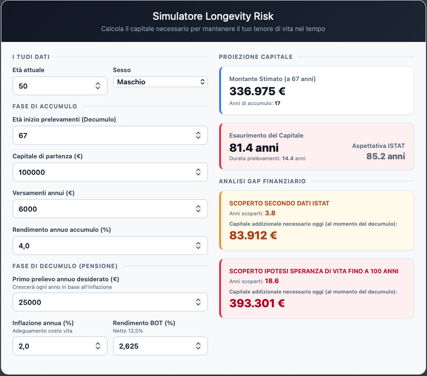427x376 pixels.
Task: Click Anni scoperti 18.6 text
Action: (x=254, y=281)
